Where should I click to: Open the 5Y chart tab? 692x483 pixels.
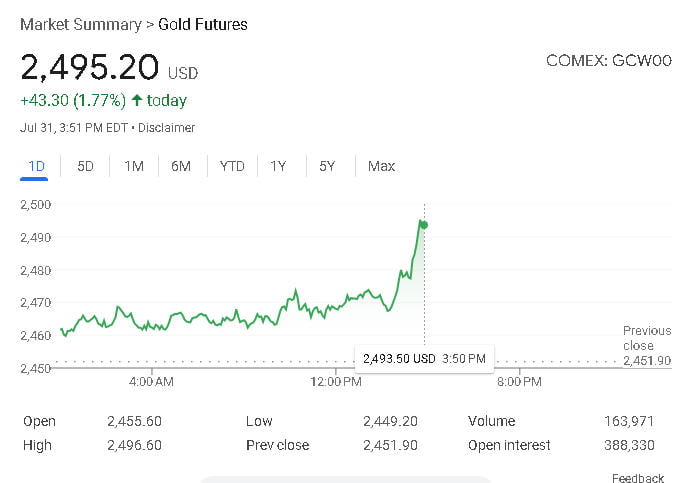[327, 166]
